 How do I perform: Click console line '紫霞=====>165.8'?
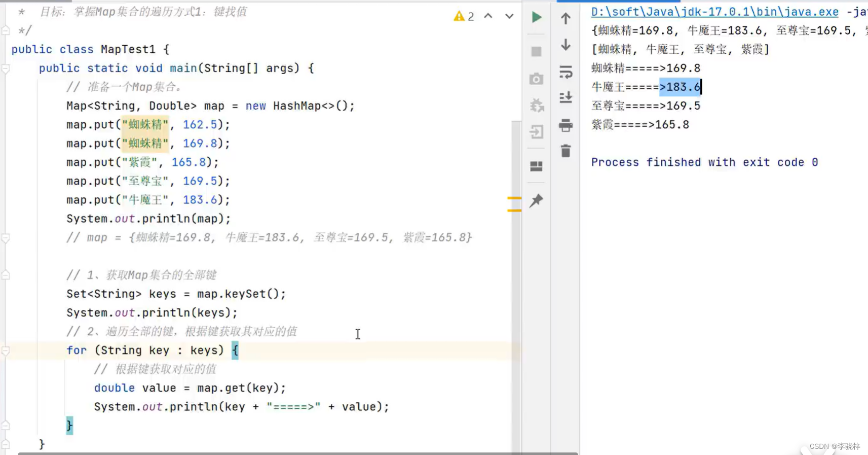click(640, 124)
